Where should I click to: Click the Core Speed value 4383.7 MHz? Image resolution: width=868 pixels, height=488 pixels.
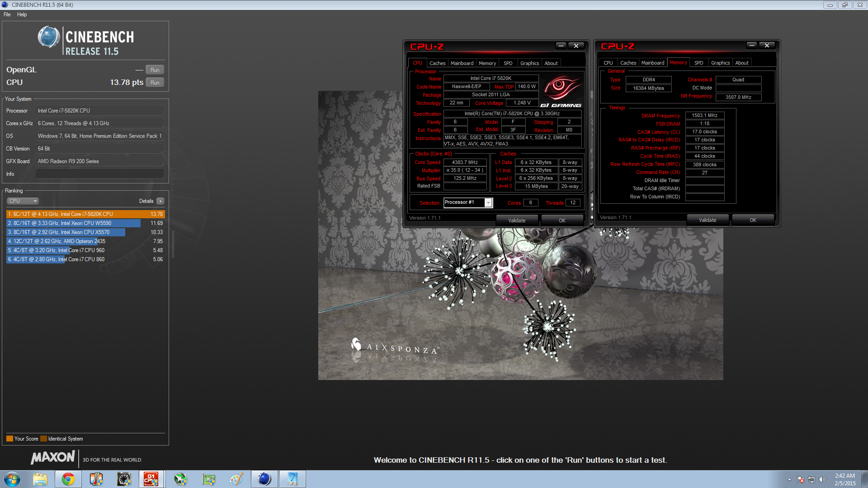tap(465, 162)
